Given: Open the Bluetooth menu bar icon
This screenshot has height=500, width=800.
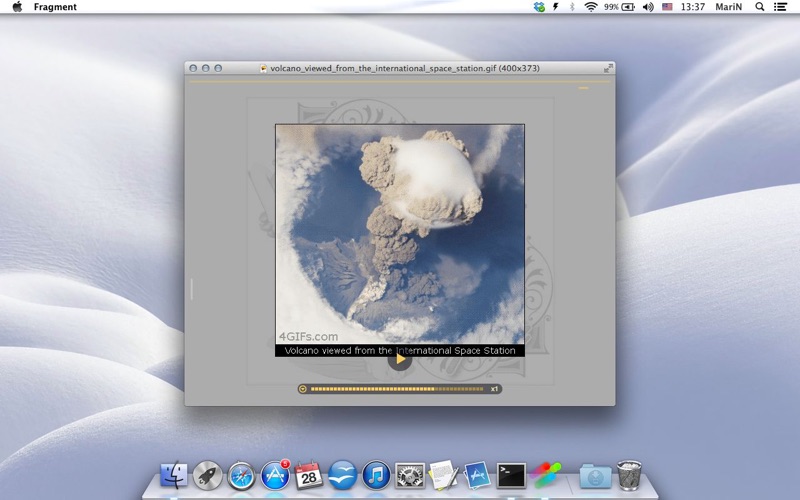Looking at the screenshot, I should pos(572,7).
